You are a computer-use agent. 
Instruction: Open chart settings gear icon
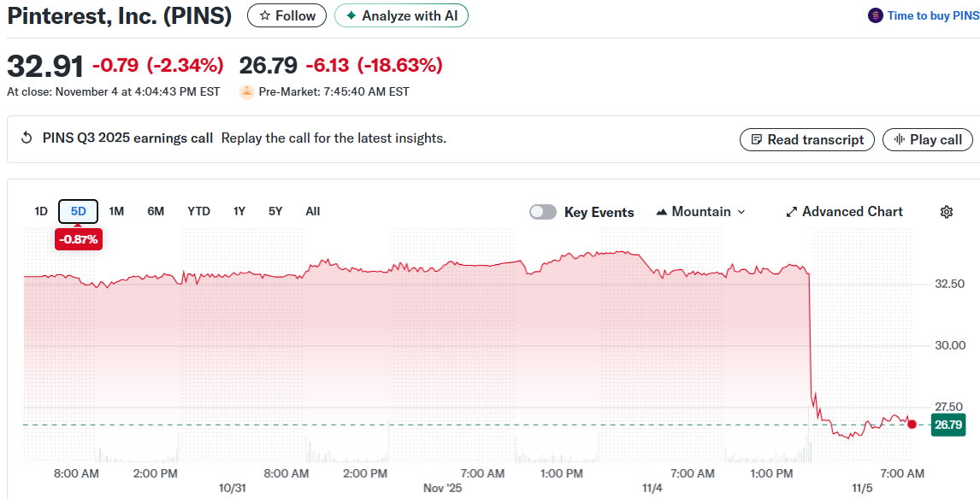(947, 212)
